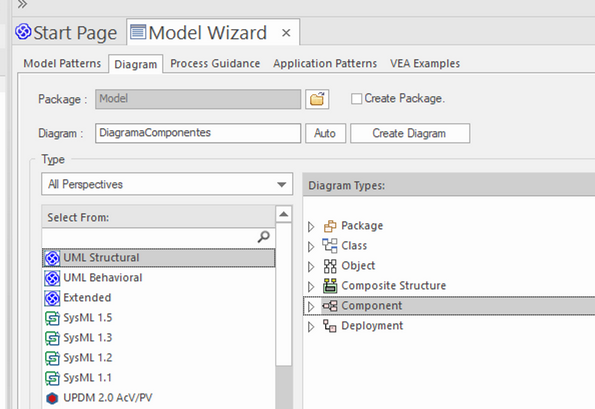Click the Diagram name input field

[x=198, y=133]
